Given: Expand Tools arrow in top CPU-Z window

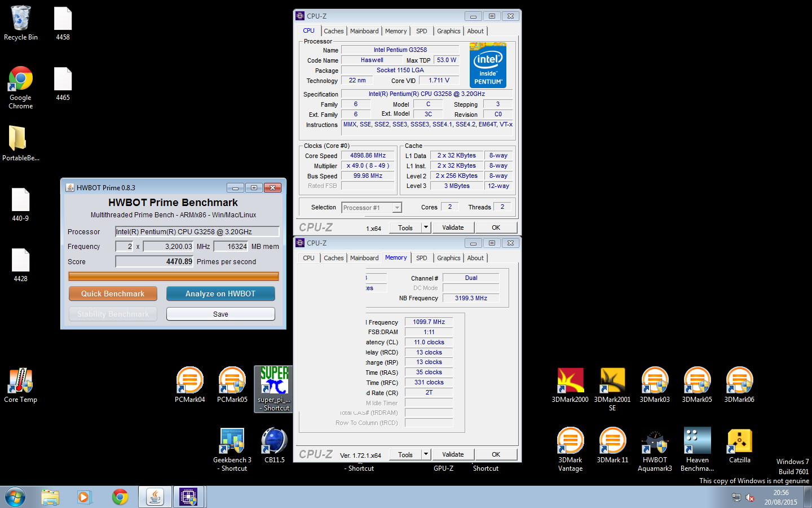Looking at the screenshot, I should (x=426, y=227).
